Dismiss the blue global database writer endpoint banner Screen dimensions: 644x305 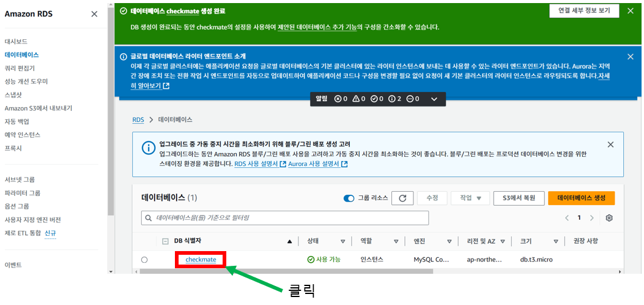pos(631,57)
